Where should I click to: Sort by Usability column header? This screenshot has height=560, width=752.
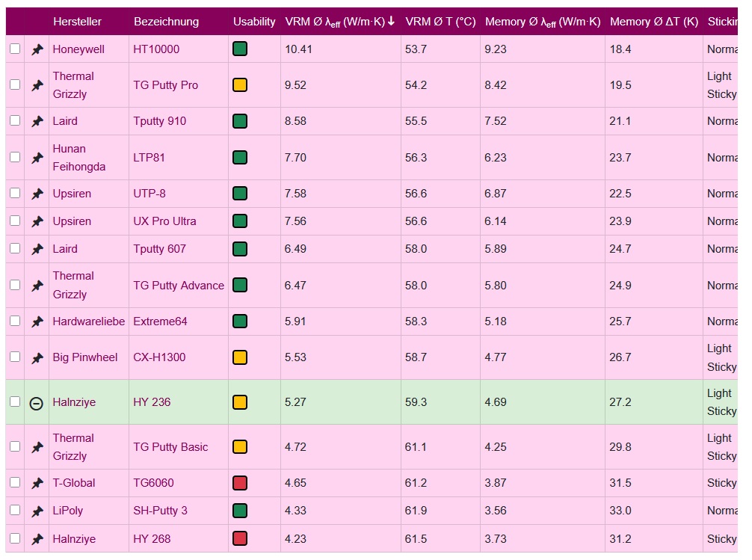254,22
